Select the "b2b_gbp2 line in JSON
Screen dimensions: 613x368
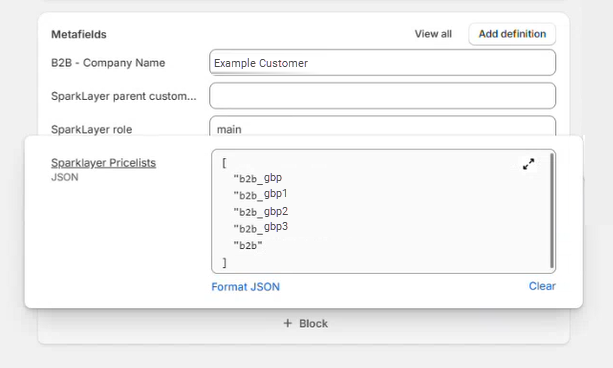[261, 212]
